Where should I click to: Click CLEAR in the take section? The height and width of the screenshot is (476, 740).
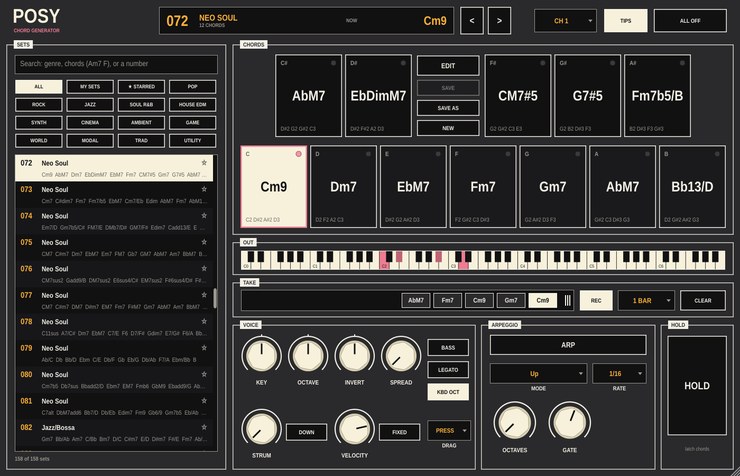pos(703,301)
